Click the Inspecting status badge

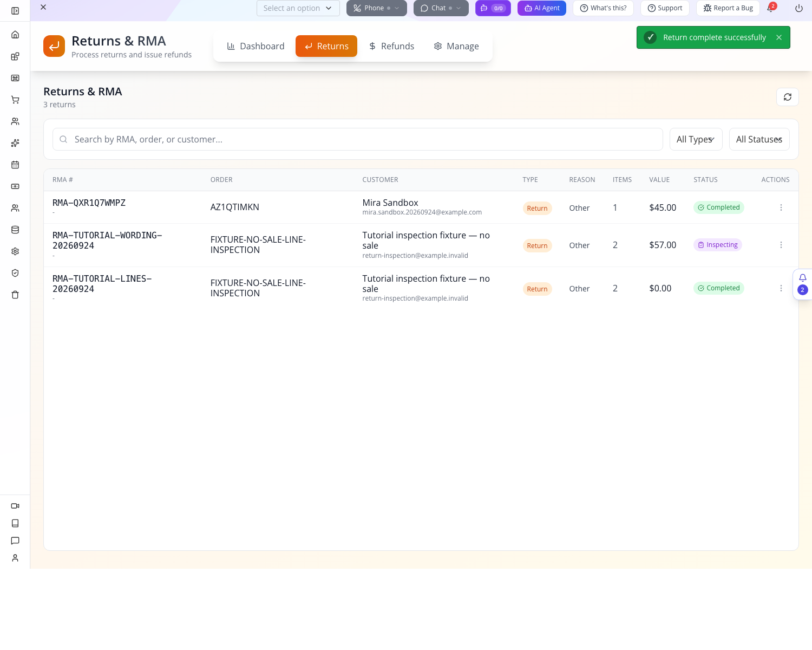click(x=718, y=245)
